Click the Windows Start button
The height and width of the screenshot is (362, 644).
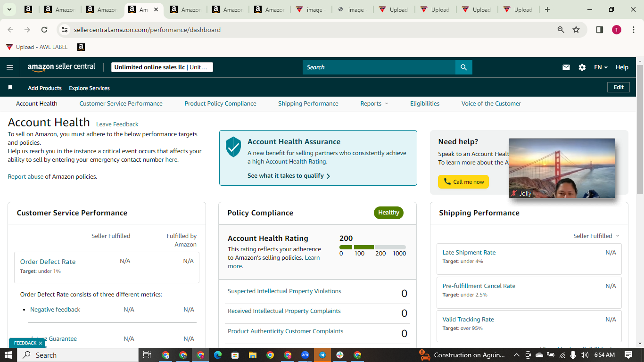pos(8,355)
